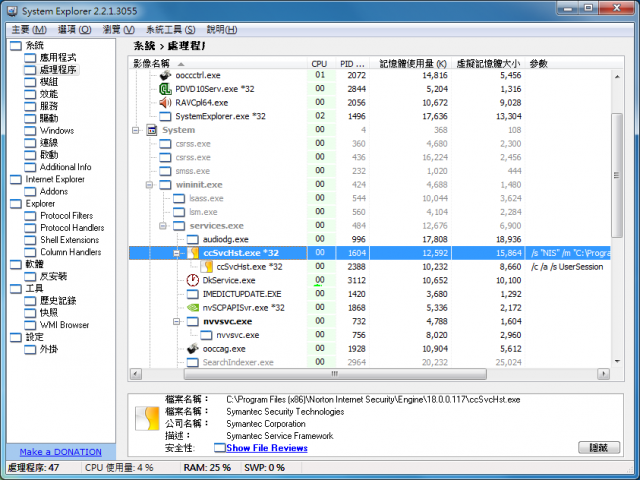Click the scroll right arrow of process list
This screenshot has height=480, width=640.
click(x=603, y=374)
